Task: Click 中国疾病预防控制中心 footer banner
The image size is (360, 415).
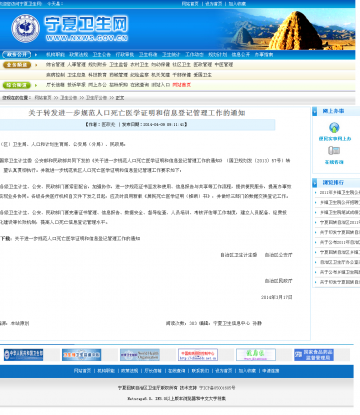Action: click(198, 355)
